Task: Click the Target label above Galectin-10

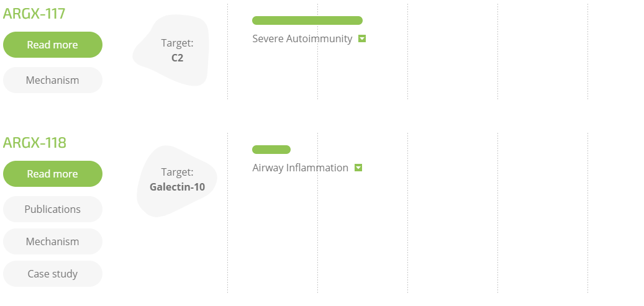Action: click(x=177, y=172)
